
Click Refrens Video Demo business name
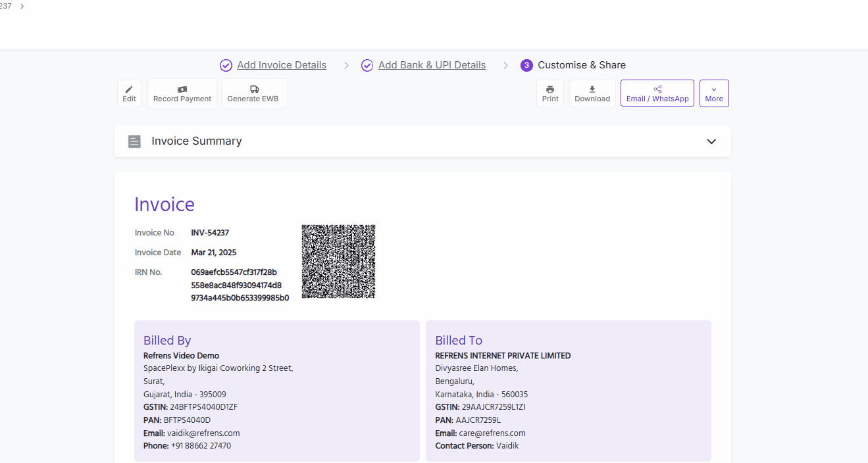(182, 356)
